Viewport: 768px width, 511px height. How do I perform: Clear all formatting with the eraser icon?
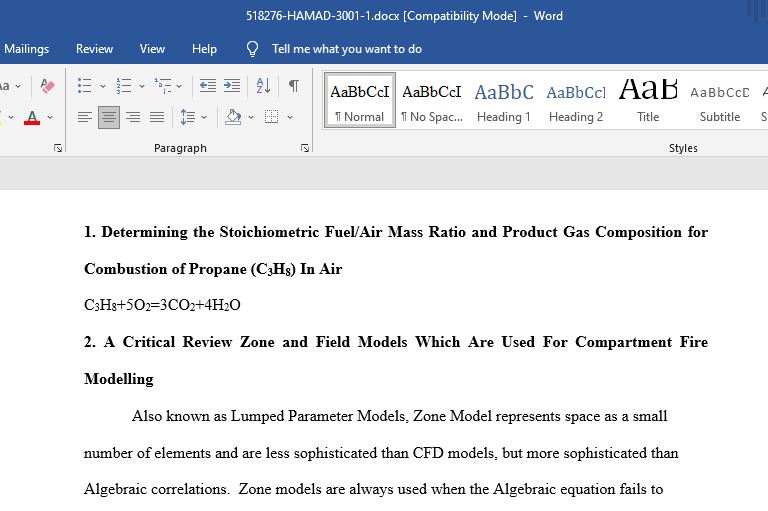pyautogui.click(x=48, y=86)
